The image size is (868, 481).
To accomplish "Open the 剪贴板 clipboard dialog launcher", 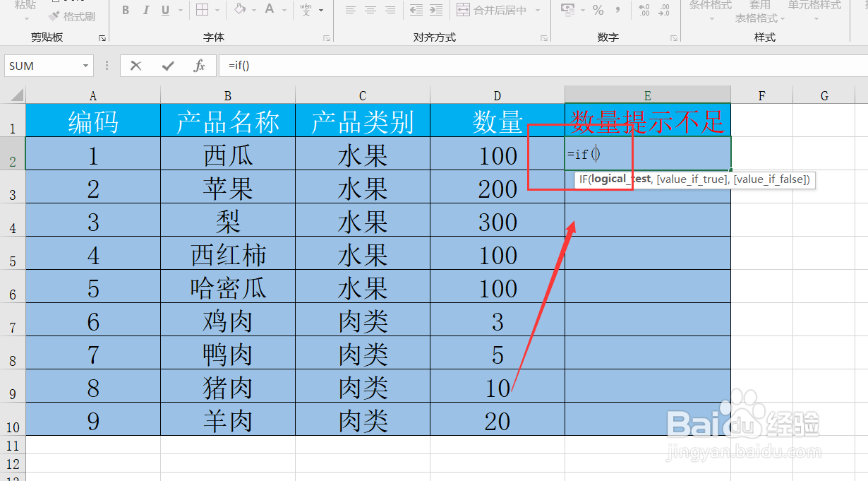I will (102, 38).
